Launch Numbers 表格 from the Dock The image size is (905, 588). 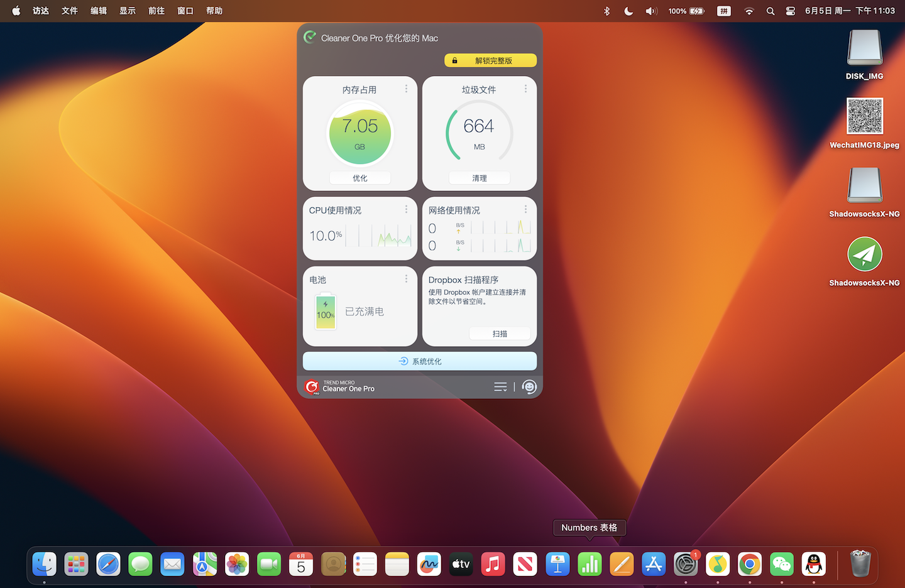[590, 564]
